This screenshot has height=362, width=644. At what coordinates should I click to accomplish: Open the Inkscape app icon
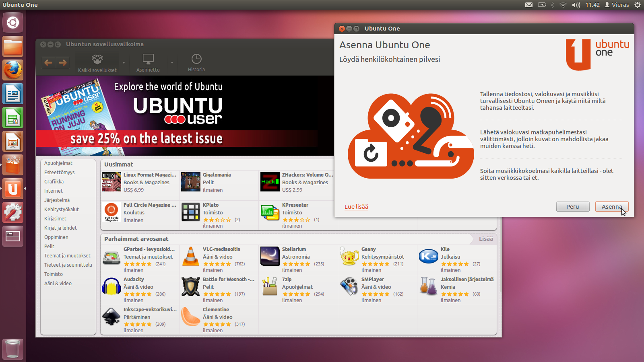(x=111, y=317)
